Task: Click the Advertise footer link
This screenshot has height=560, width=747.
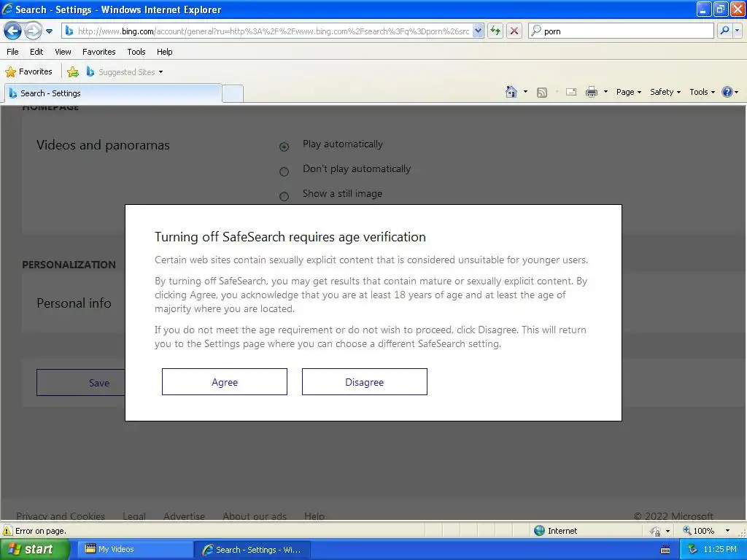Action: [184, 516]
